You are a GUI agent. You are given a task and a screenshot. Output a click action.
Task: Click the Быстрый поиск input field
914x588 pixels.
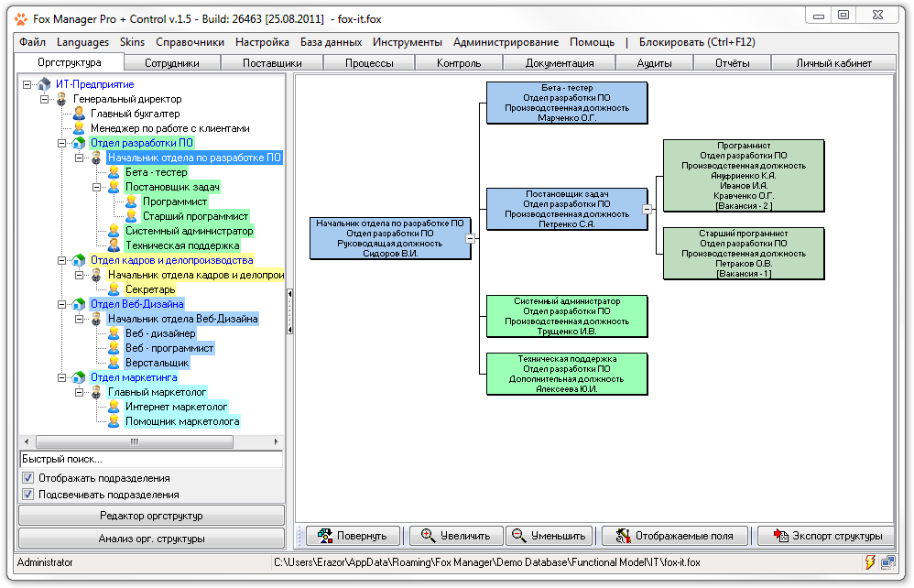[151, 459]
